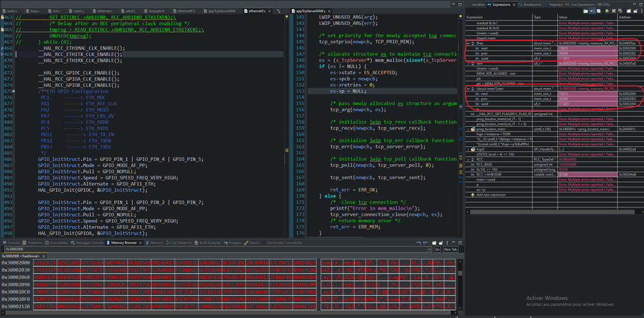Expand the RCC expression
The height and width of the screenshot is (318, 644).
468,159
